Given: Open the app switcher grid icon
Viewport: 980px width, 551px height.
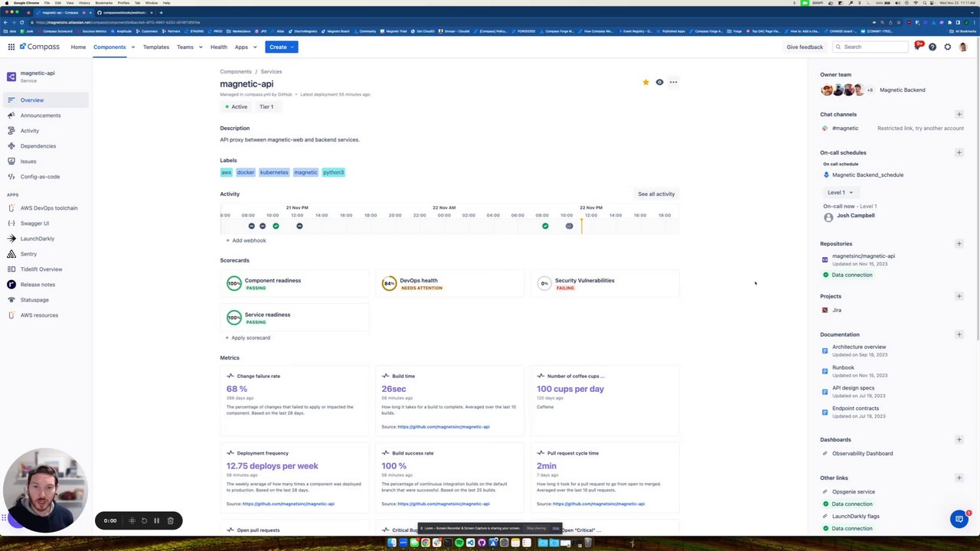Looking at the screenshot, I should [x=11, y=47].
